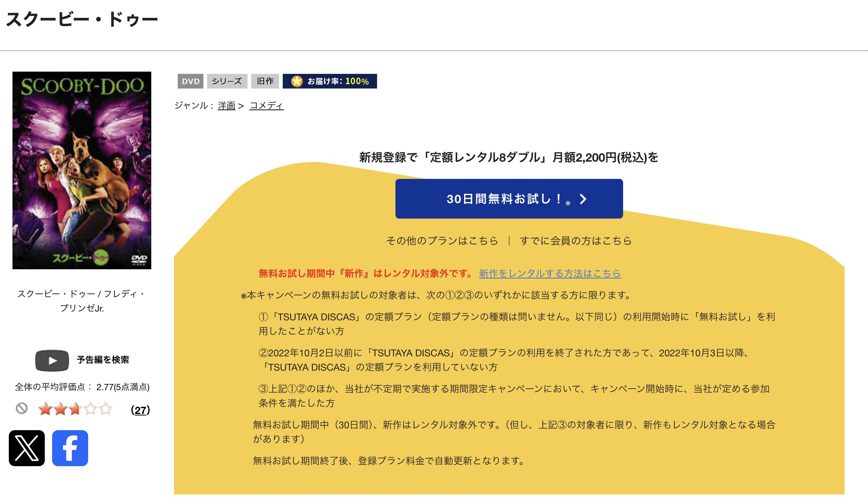Click the スクービー・ドゥー page title
Viewport: 868px width, 504px height.
coord(82,19)
